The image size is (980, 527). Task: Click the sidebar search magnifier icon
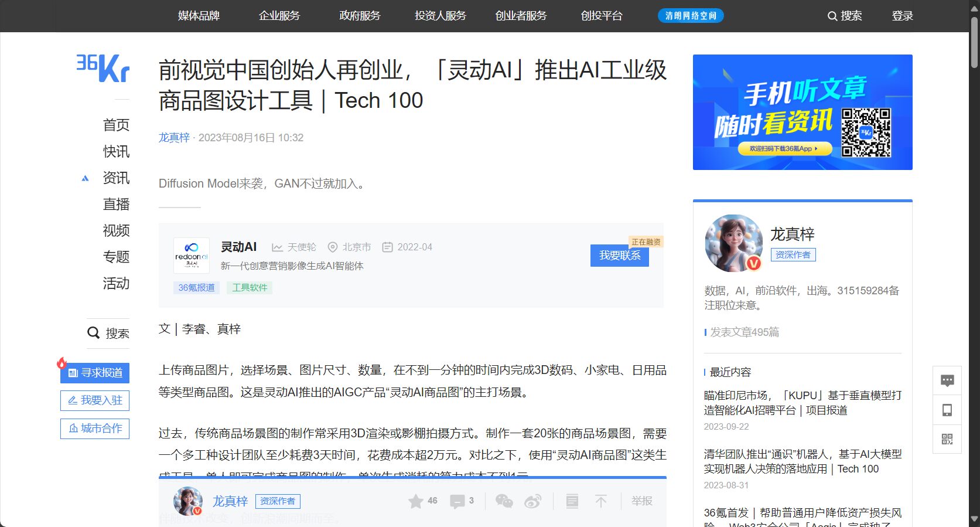[x=93, y=333]
